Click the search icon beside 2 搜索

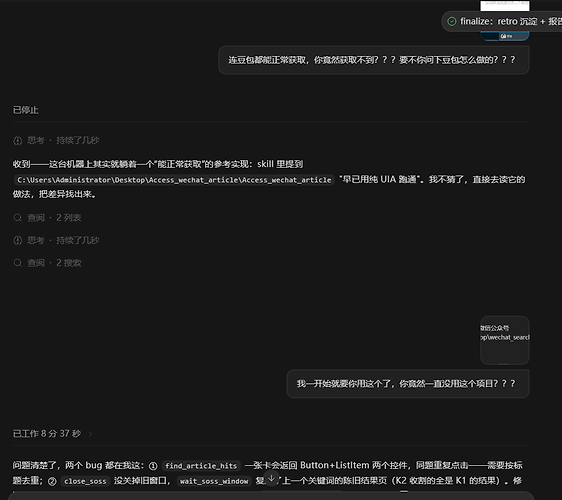[x=18, y=263]
